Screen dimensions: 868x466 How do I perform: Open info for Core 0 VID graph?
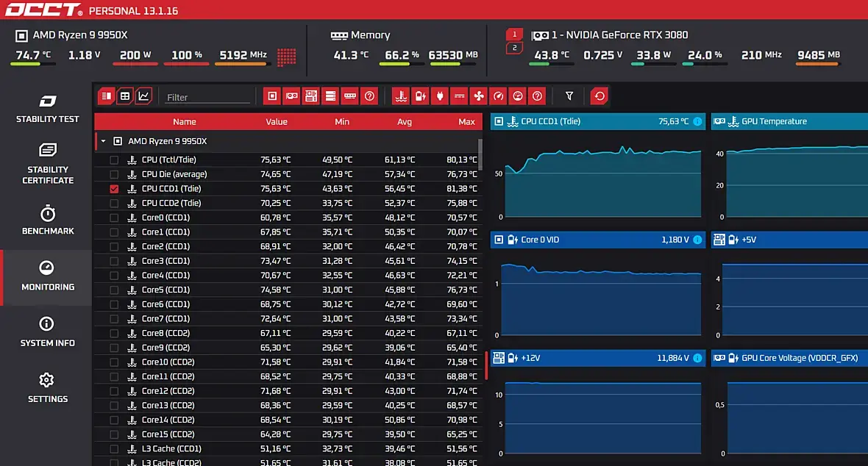[x=697, y=240]
